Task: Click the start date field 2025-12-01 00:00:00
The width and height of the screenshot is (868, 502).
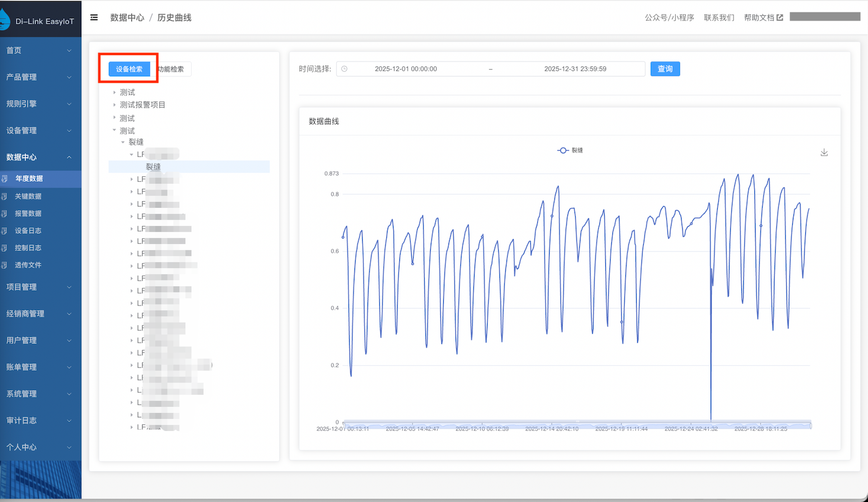Action: pyautogui.click(x=406, y=69)
